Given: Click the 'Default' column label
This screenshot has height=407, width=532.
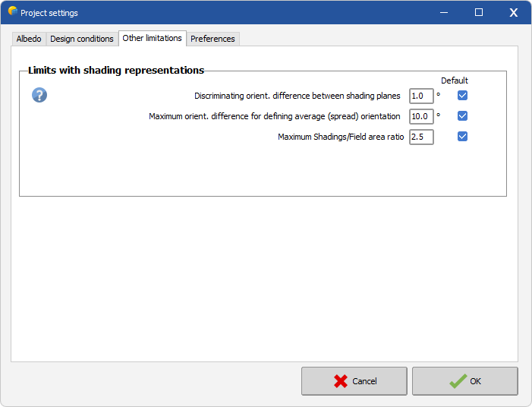Looking at the screenshot, I should click(x=455, y=80).
